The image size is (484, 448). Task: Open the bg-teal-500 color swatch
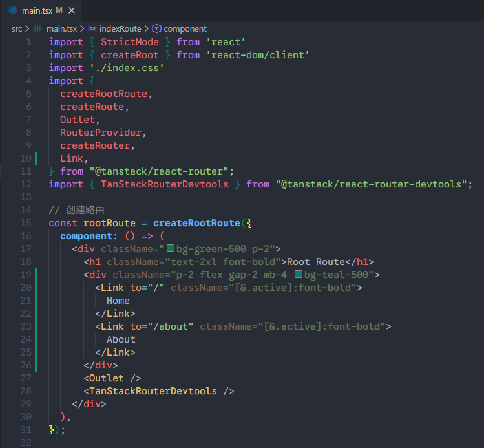tap(299, 275)
